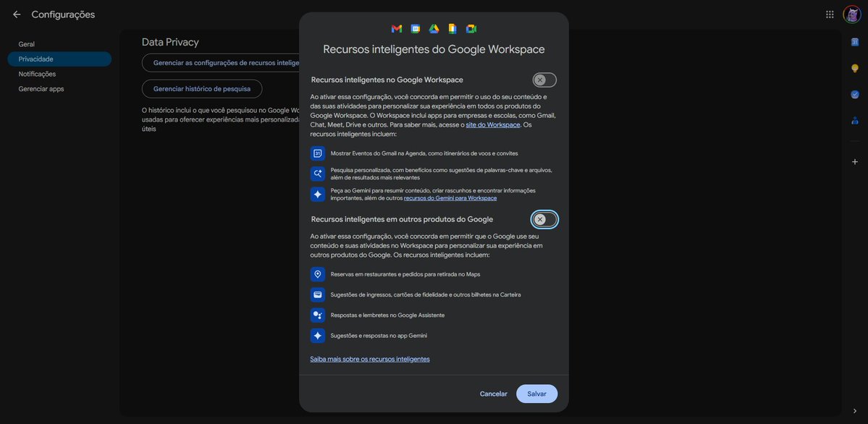Click the Drive icon in dialog header
This screenshot has width=868, height=424.
pos(434,29)
